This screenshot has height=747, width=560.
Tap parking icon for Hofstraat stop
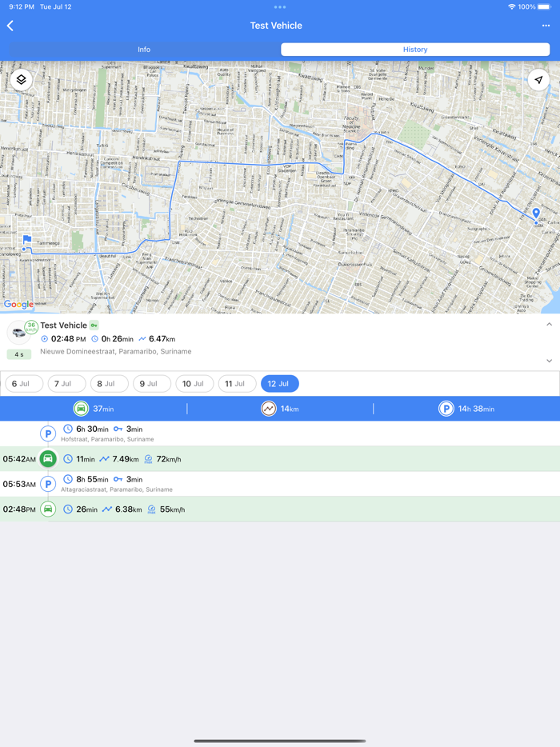tap(48, 434)
